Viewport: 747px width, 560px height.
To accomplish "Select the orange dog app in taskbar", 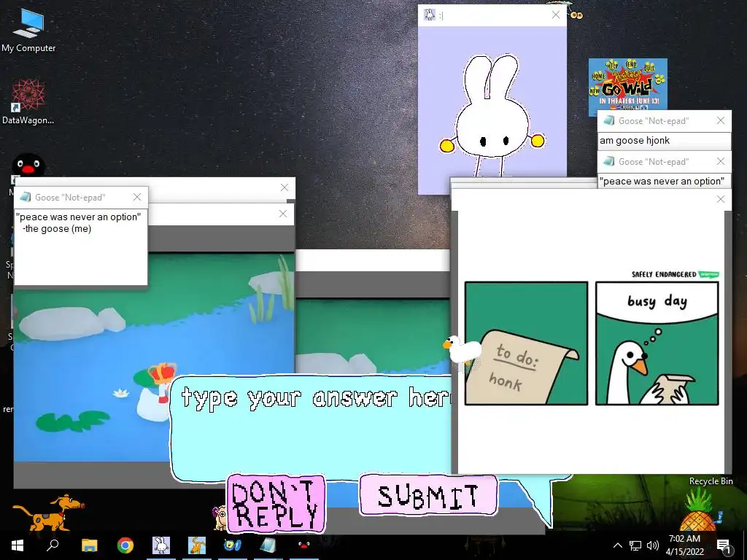I will pos(197,545).
